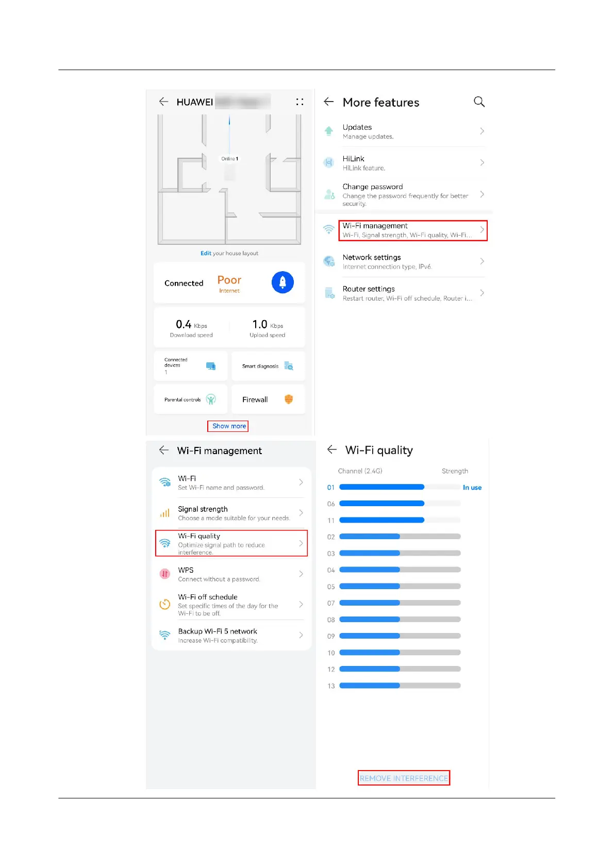Tap the Backup Wi-Fi 5 network icon

[x=164, y=635]
